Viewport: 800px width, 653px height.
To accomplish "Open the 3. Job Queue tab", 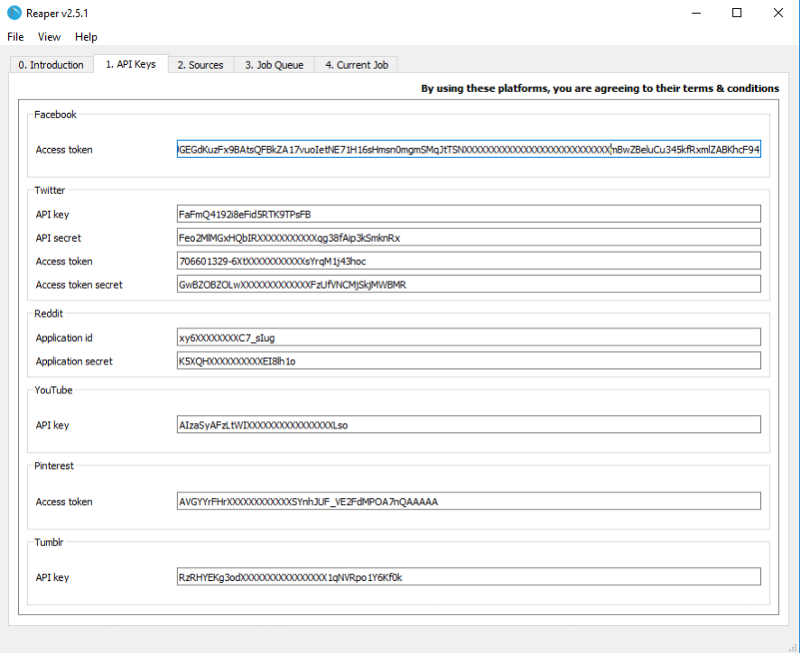I will [x=274, y=65].
